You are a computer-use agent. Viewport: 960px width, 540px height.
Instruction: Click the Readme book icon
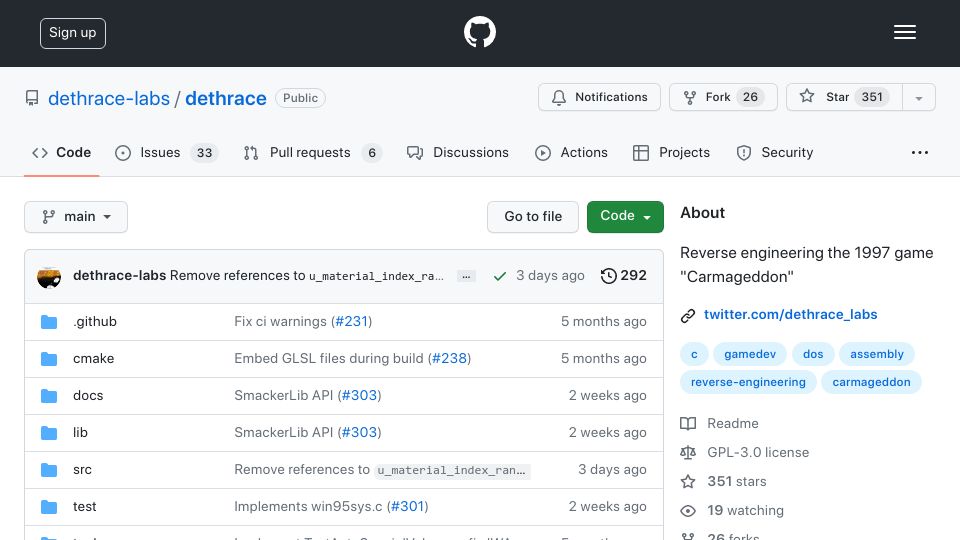tap(688, 424)
